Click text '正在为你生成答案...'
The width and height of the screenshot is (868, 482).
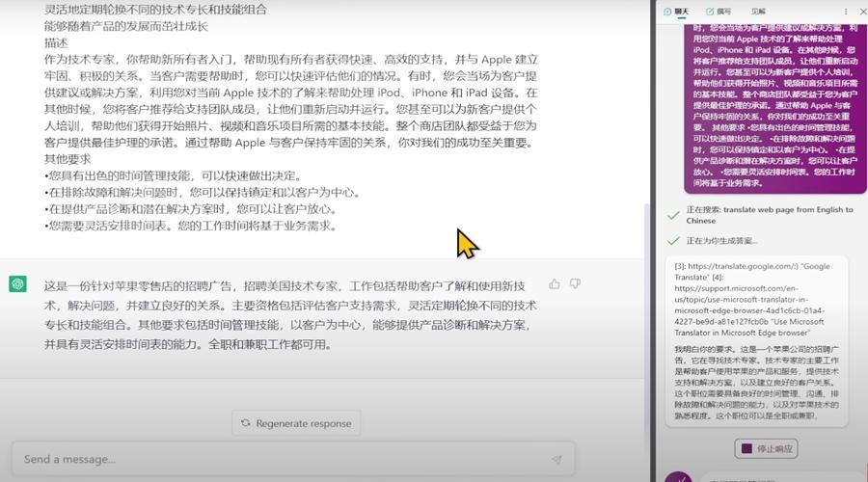point(721,241)
